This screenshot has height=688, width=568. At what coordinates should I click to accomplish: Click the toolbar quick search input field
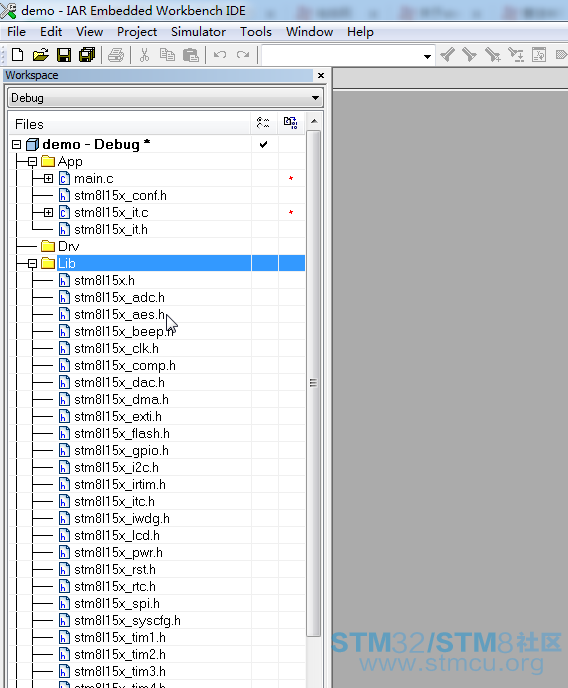pos(342,56)
